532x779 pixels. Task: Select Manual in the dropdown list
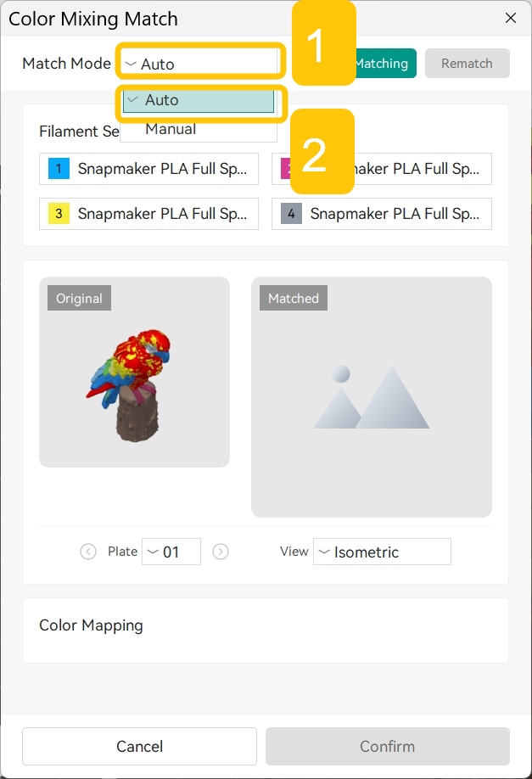(199, 129)
